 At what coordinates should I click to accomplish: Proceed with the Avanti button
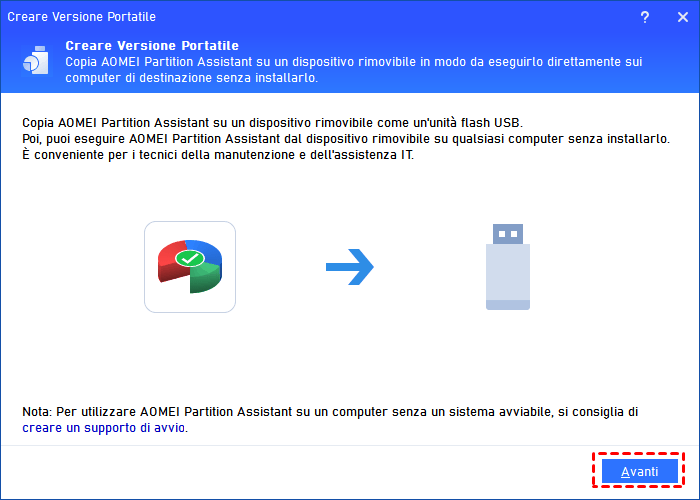(639, 471)
